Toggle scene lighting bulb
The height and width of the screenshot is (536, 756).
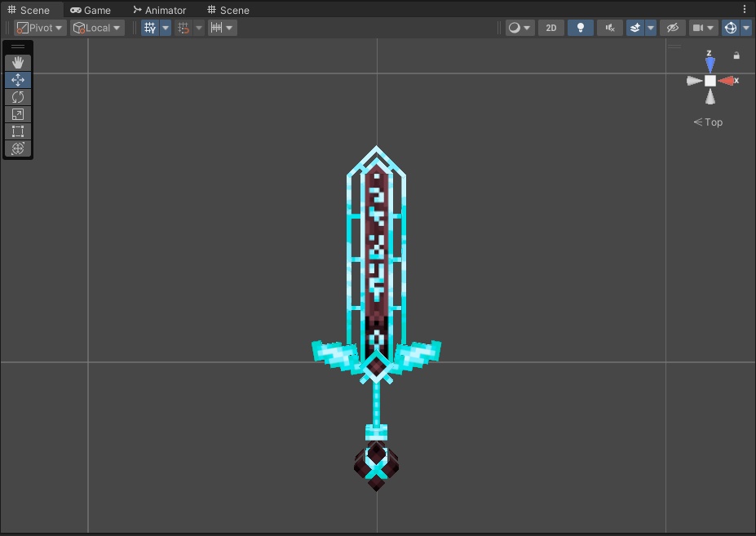581,28
